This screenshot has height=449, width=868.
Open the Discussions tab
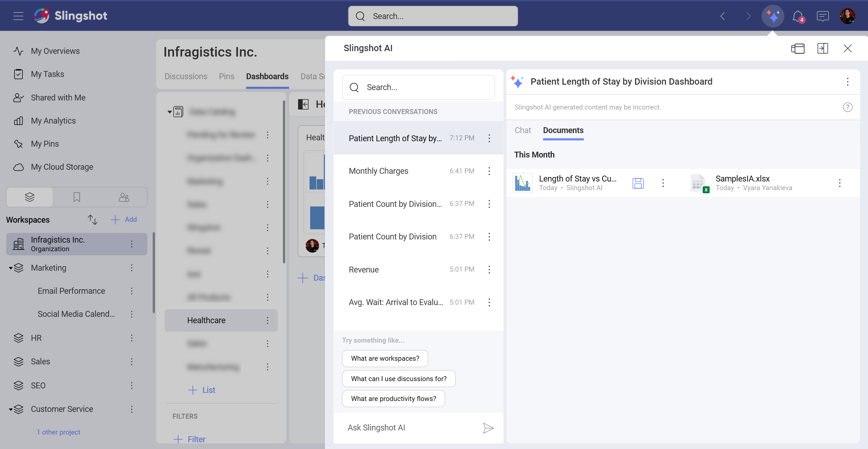[186, 76]
